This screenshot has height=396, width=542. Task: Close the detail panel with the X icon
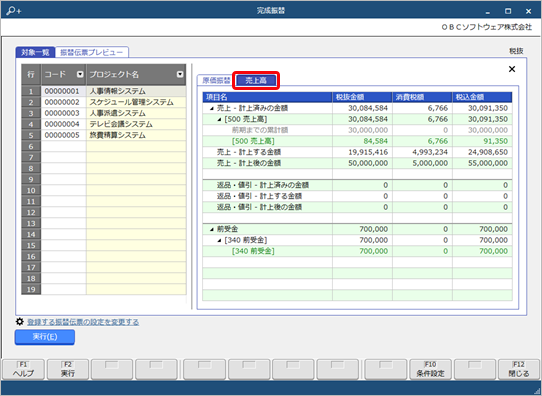pyautogui.click(x=512, y=69)
